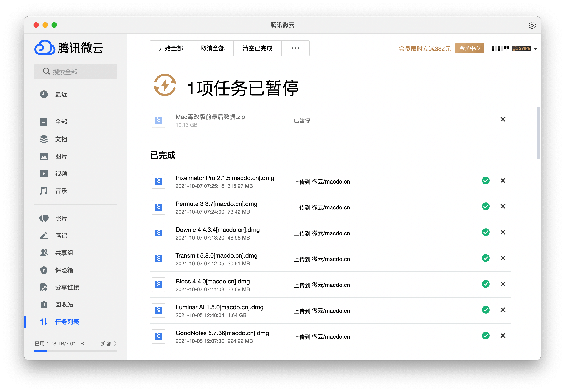The image size is (565, 392).
Task: Click green checkmark for Pixelmator Pro
Action: click(x=486, y=180)
